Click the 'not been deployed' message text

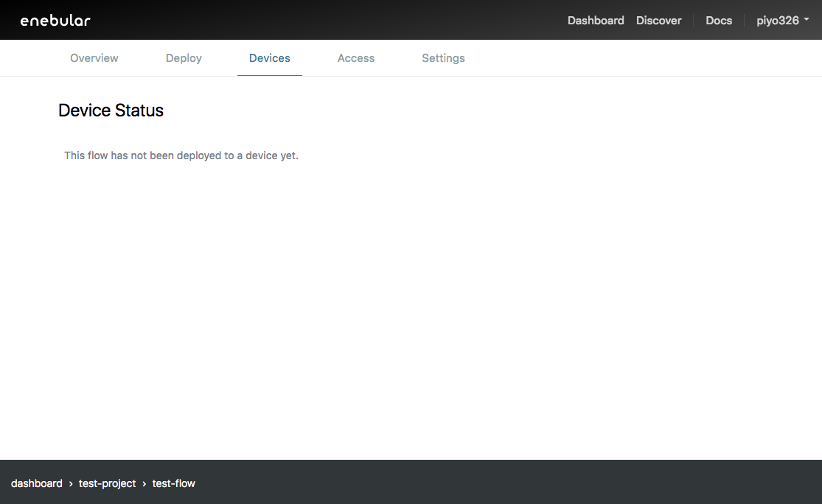[181, 155]
